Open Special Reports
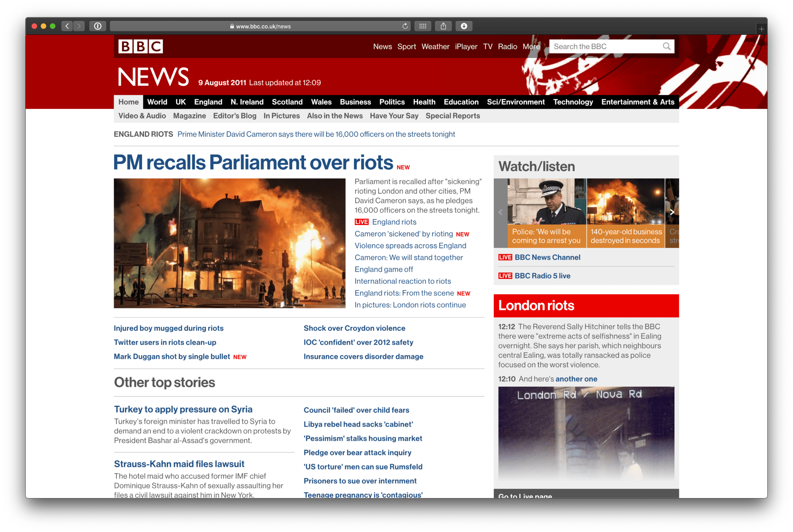Screen dimensions: 793x532 453,116
